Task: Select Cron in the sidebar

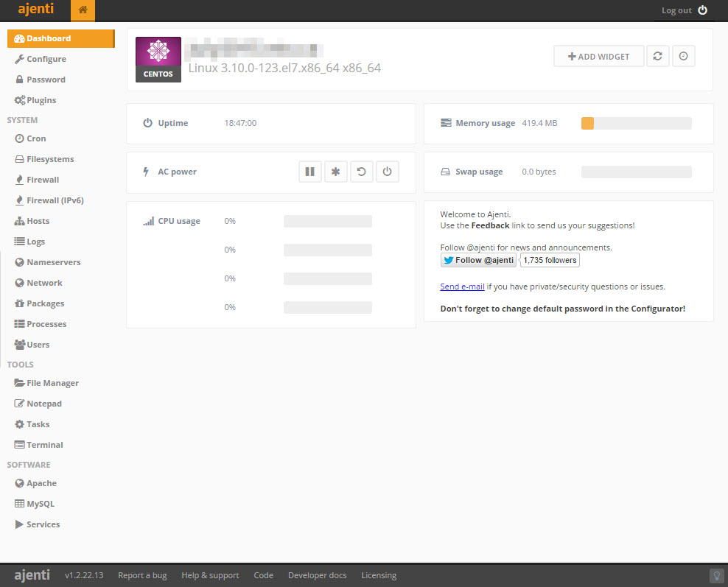Action: 30,138
